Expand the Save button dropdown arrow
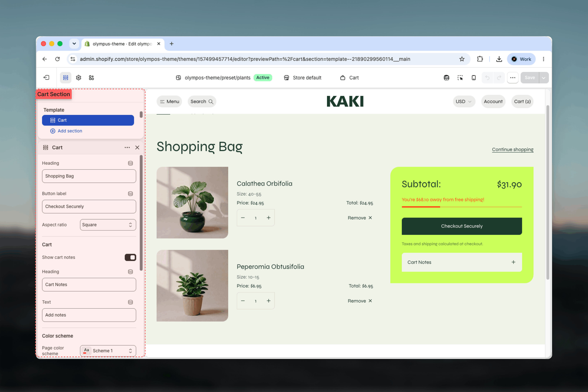This screenshot has height=392, width=588. (544, 77)
